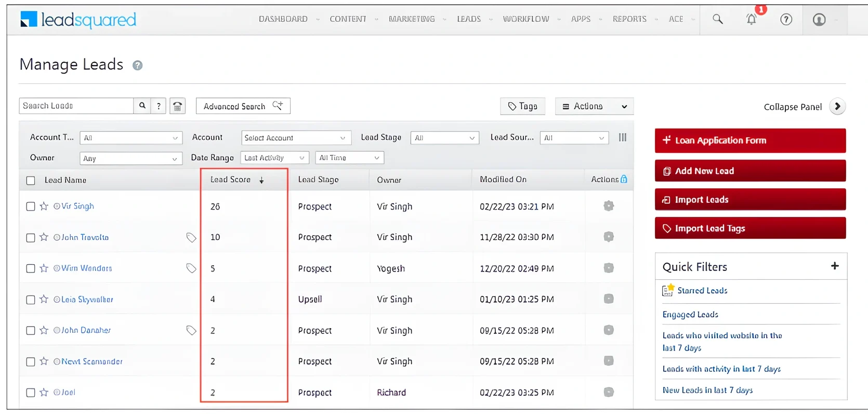The height and width of the screenshot is (414, 868).
Task: Click into the Search Leads field
Action: click(x=76, y=106)
